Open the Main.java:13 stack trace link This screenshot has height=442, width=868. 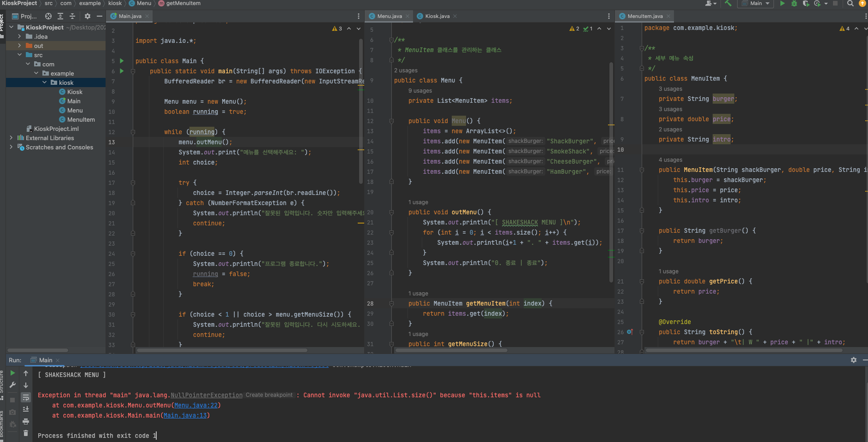tap(185, 416)
